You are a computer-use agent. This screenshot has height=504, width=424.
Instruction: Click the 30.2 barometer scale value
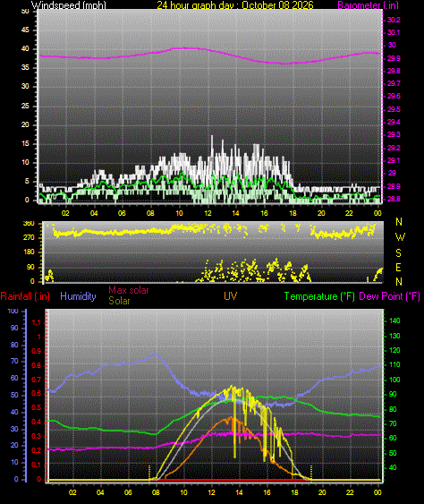pyautogui.click(x=394, y=20)
